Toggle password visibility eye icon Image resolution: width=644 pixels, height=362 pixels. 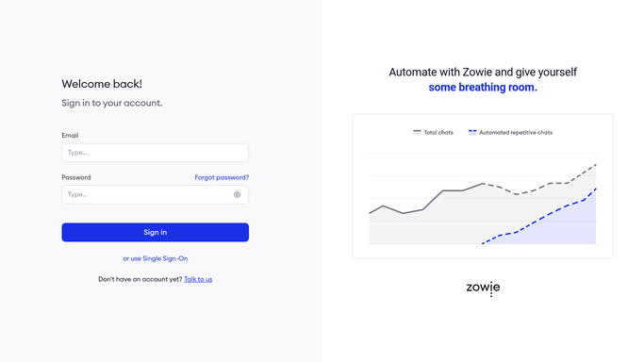click(237, 194)
